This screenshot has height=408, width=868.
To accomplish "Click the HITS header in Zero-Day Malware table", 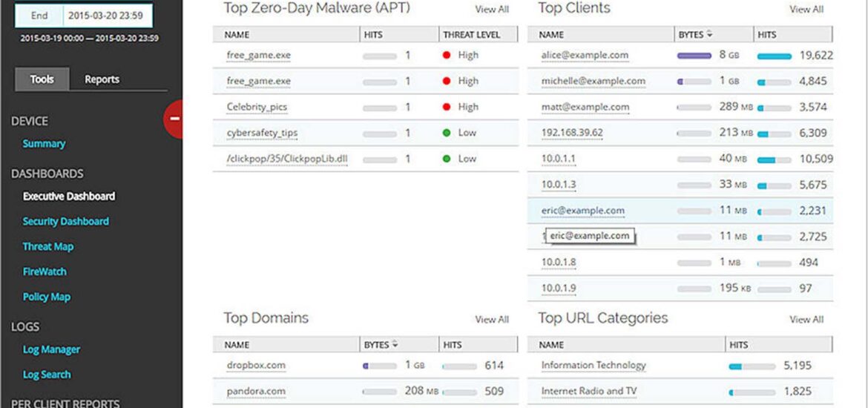I will (x=374, y=34).
